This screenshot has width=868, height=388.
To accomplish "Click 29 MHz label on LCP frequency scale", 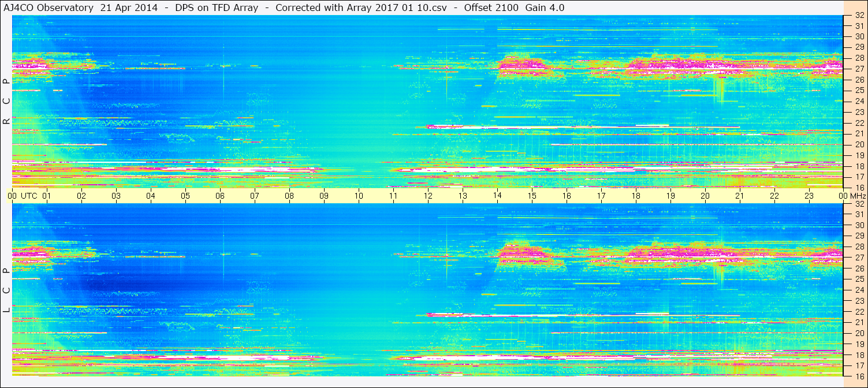I will tap(859, 236).
